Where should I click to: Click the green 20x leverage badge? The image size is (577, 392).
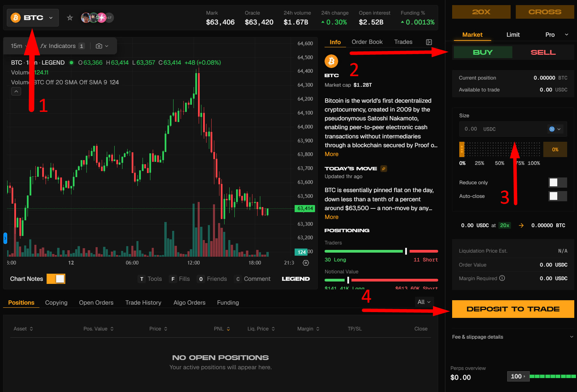pyautogui.click(x=505, y=225)
